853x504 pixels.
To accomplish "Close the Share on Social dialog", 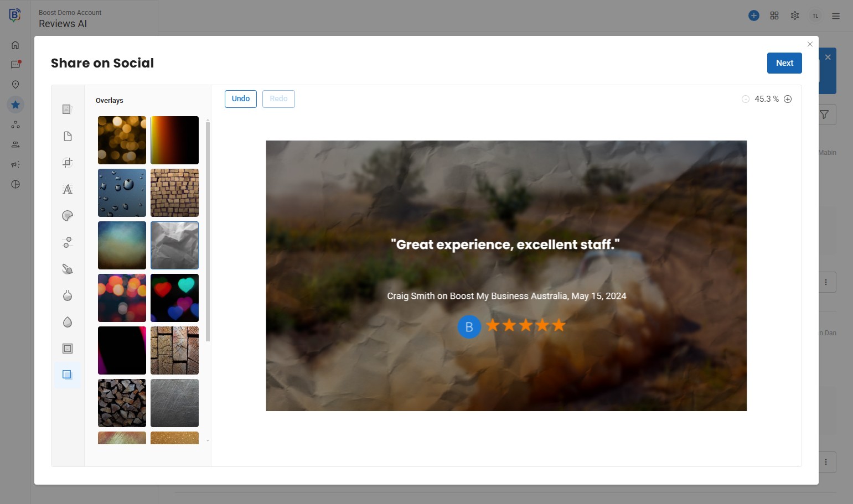I will pos(810,44).
